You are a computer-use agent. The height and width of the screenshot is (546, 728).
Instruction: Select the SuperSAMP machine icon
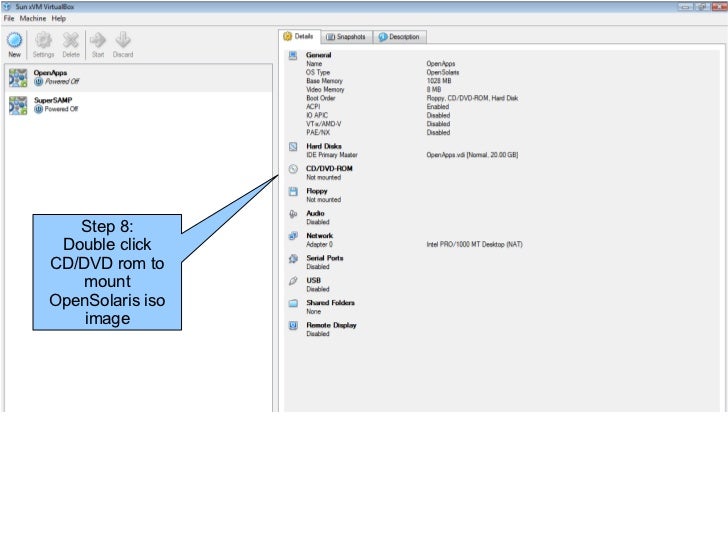(18, 105)
